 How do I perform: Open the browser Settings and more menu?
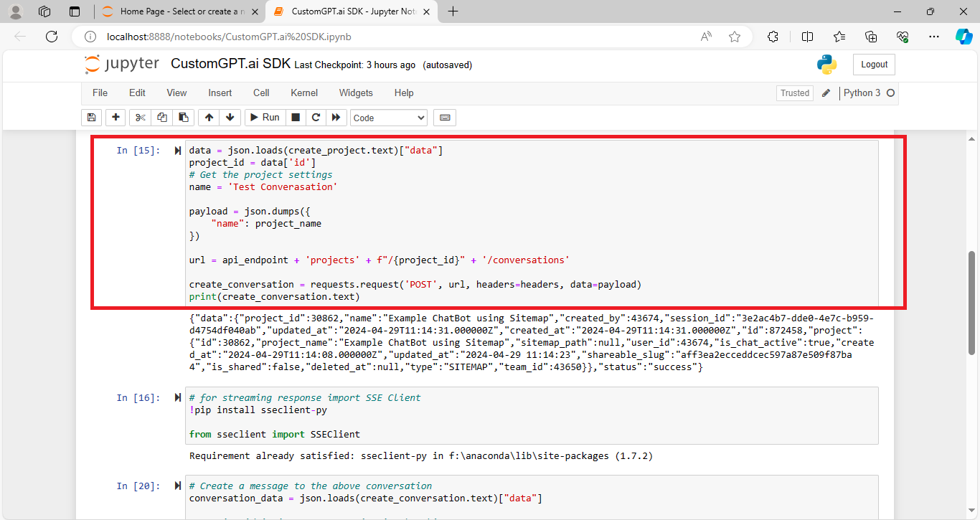point(933,36)
